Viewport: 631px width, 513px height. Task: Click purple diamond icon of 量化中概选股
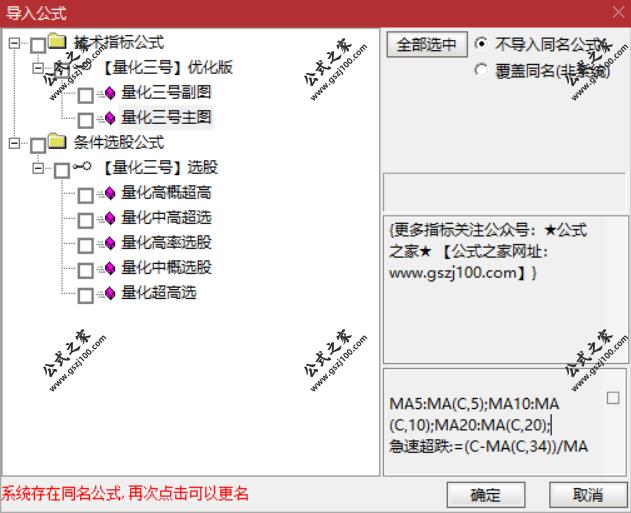110,268
